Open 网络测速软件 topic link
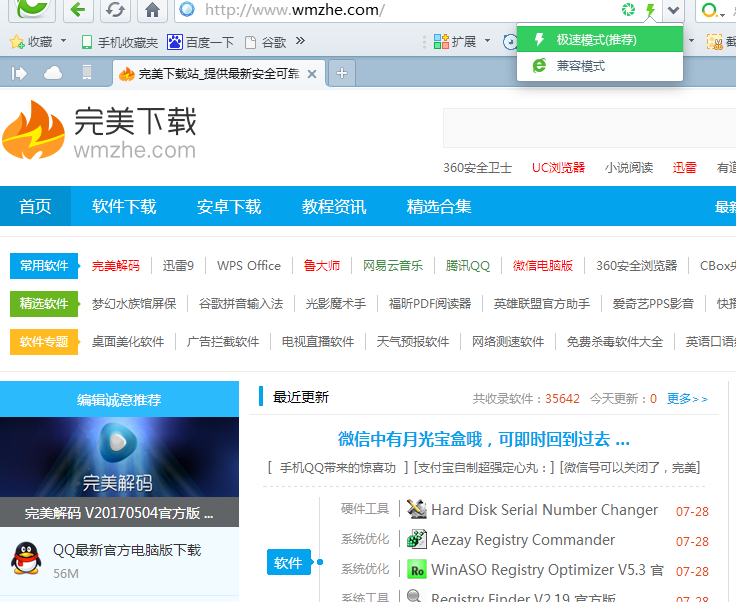Screen dimensions: 736x602 (x=508, y=342)
